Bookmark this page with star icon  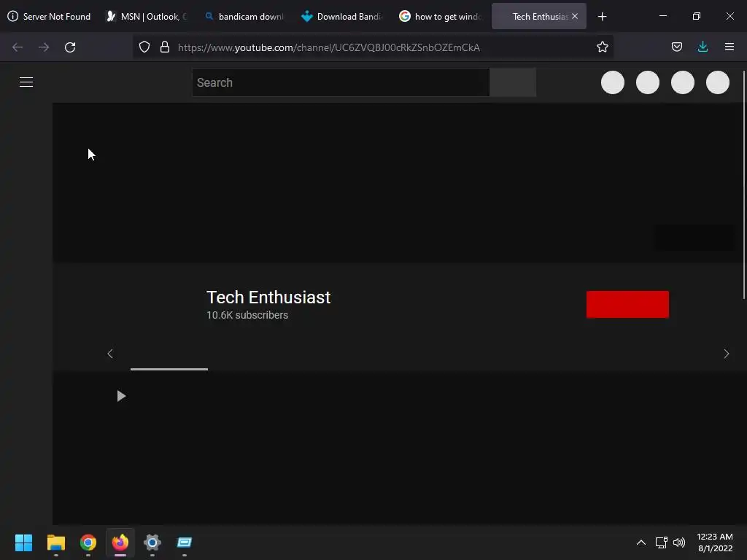tap(602, 47)
